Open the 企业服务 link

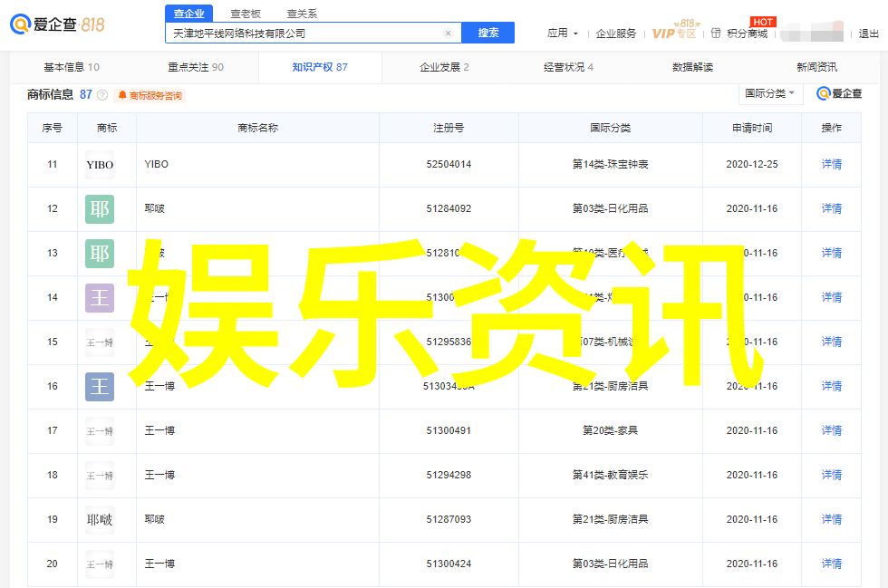click(x=616, y=34)
